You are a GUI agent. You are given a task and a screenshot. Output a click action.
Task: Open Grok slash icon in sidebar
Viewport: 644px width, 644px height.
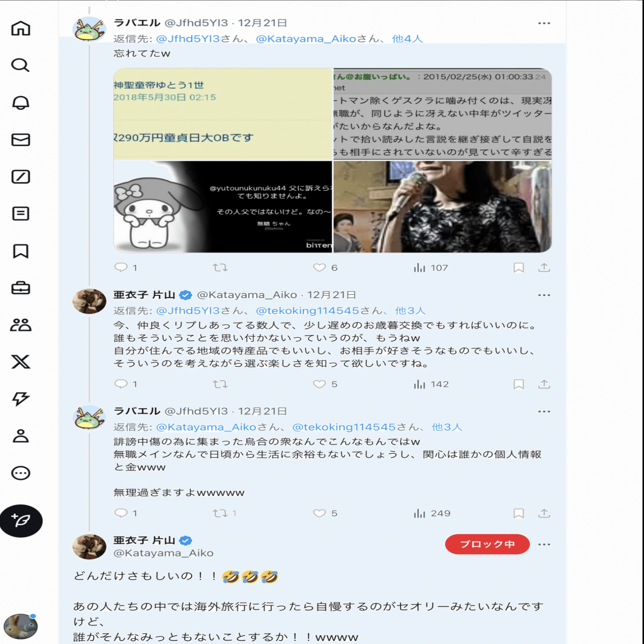[21, 177]
